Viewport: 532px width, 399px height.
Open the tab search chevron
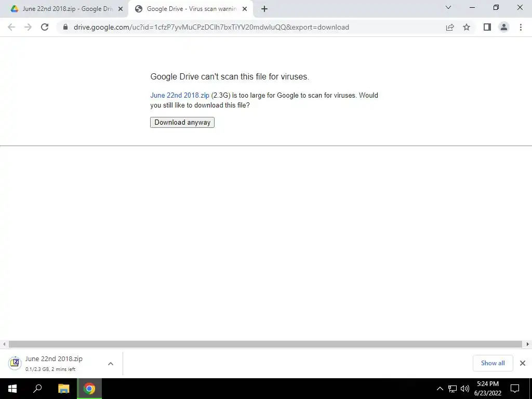448,7
